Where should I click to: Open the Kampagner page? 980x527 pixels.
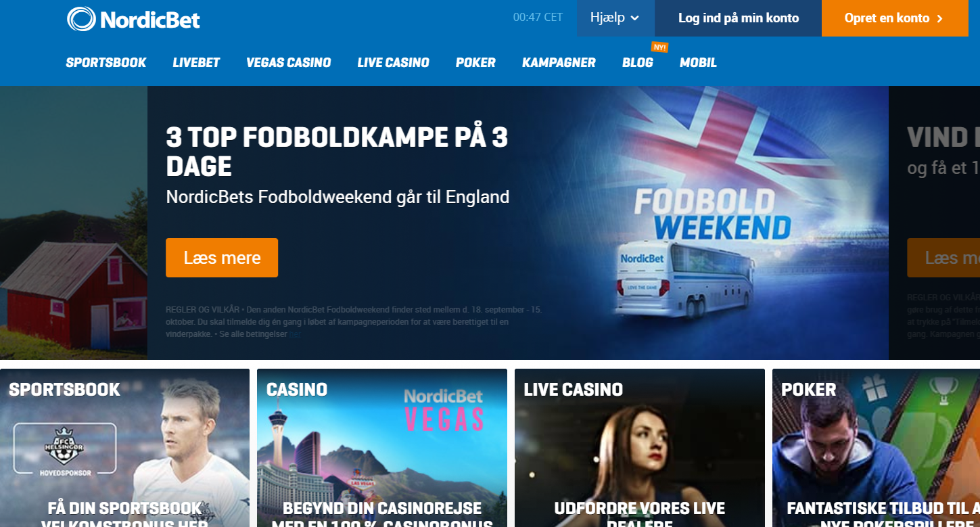coord(559,63)
